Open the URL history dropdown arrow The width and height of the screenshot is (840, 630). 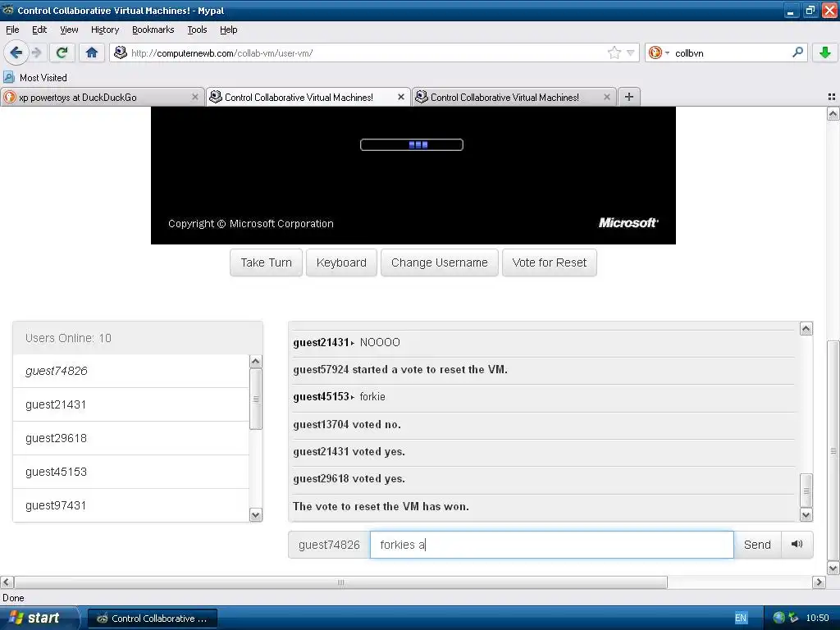click(x=631, y=53)
